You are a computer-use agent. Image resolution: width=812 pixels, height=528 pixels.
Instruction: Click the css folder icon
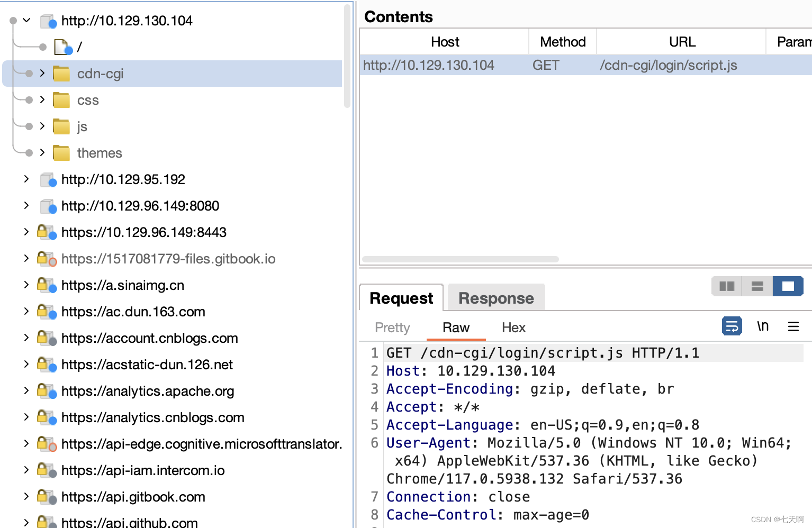(x=61, y=100)
